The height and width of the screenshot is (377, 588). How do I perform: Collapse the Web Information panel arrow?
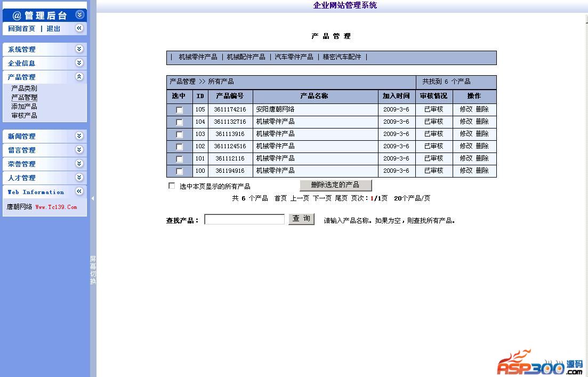79,191
